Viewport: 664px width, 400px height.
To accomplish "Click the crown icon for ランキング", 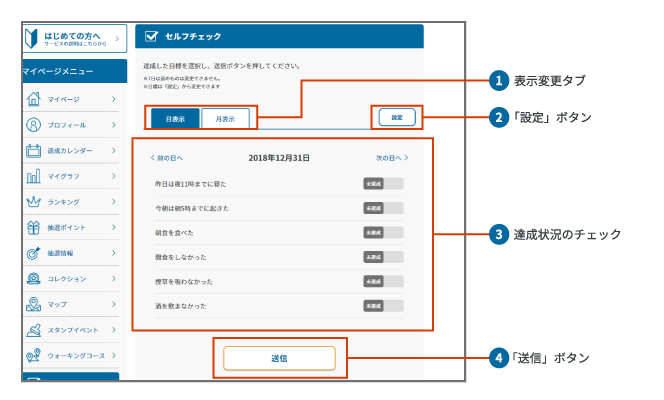I will click(33, 202).
